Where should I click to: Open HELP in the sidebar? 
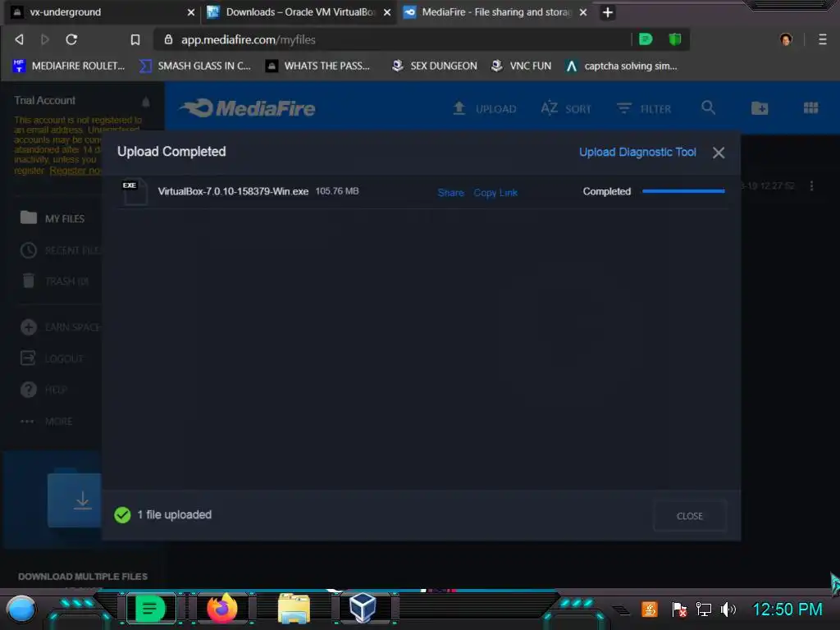click(x=44, y=390)
